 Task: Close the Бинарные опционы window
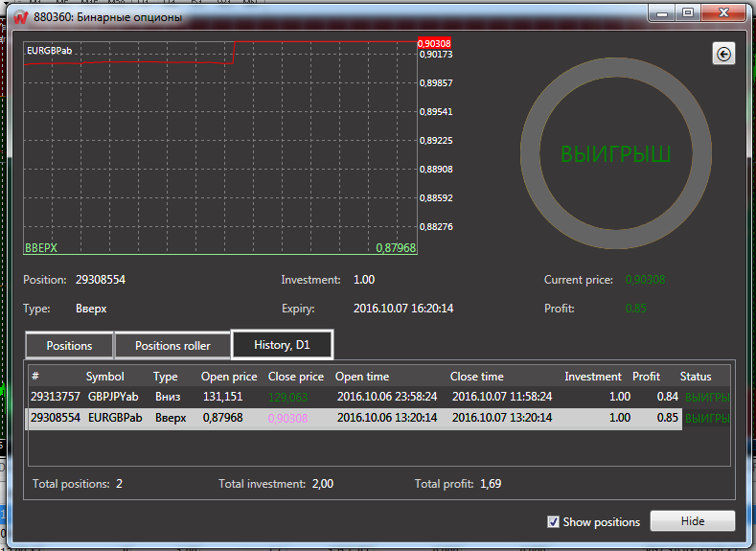(723, 13)
